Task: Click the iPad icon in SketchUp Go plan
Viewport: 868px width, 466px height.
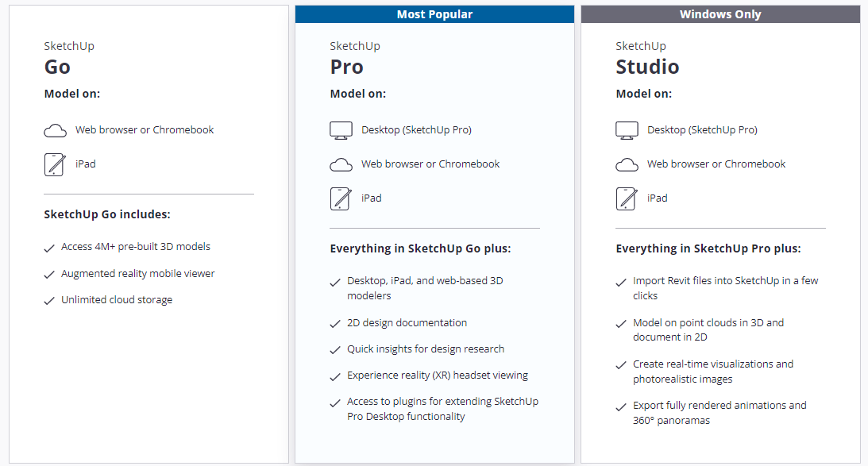Action: [x=55, y=164]
